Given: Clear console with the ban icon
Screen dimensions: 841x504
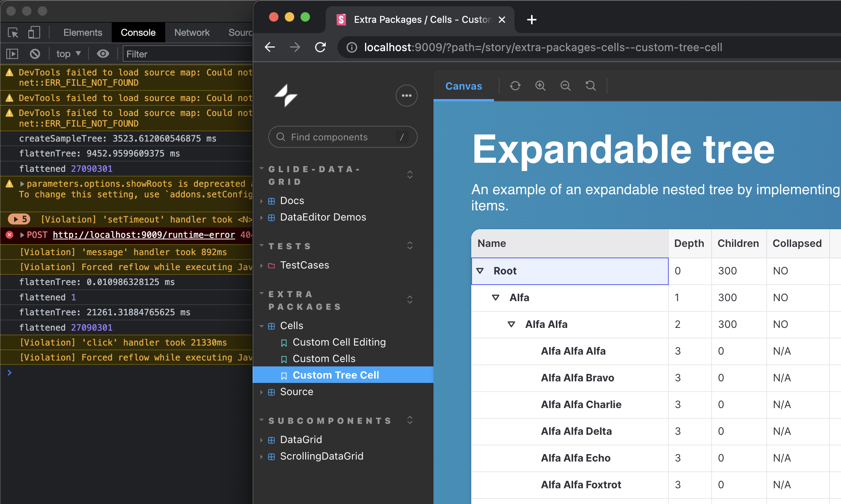Looking at the screenshot, I should coord(35,54).
